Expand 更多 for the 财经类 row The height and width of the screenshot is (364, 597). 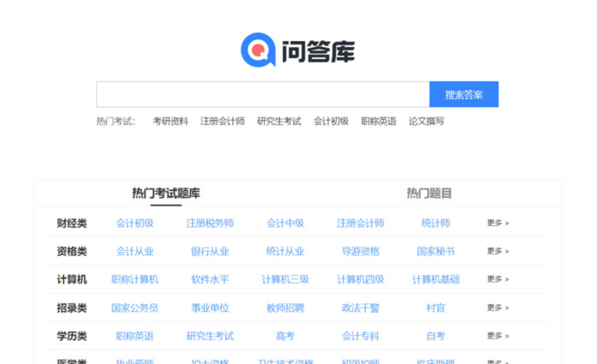(498, 223)
